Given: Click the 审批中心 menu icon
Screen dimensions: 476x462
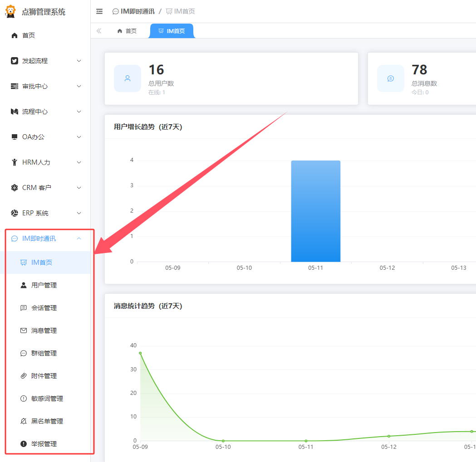Looking at the screenshot, I should [x=14, y=86].
